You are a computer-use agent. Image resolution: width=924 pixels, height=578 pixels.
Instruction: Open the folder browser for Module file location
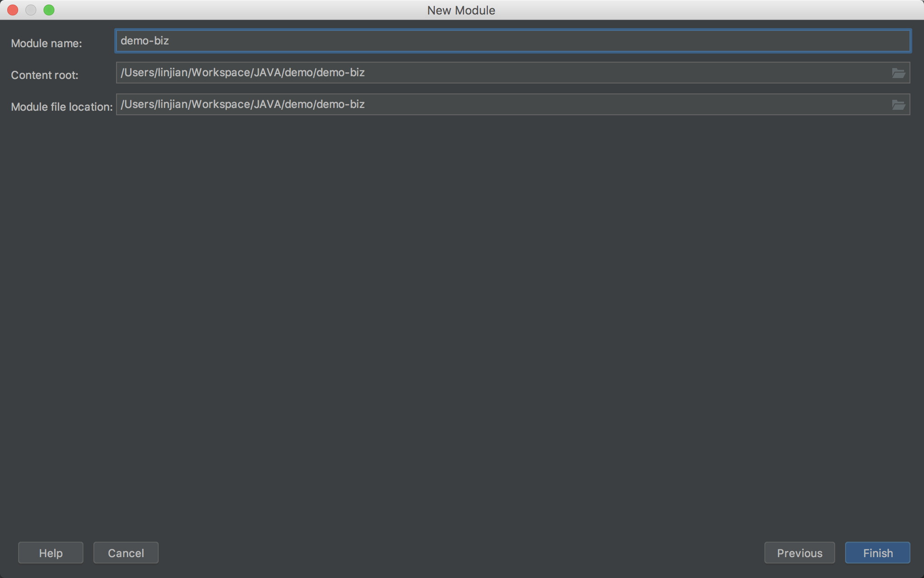(900, 104)
